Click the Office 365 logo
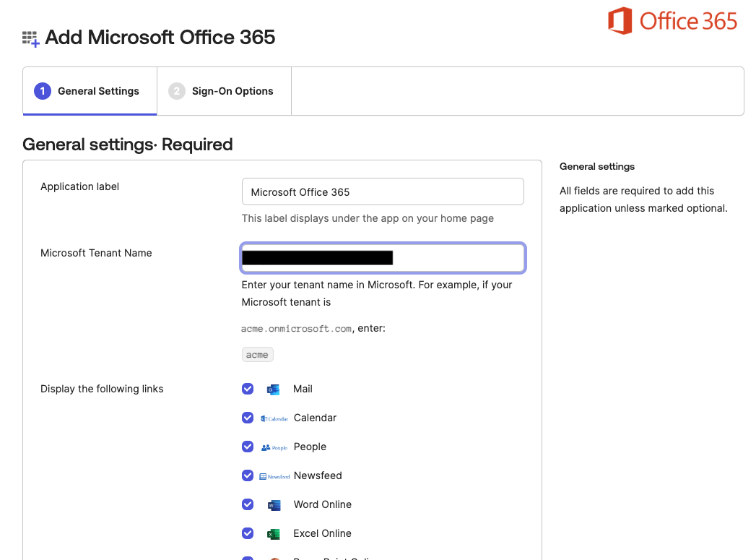This screenshot has width=756, height=560. pos(672,22)
